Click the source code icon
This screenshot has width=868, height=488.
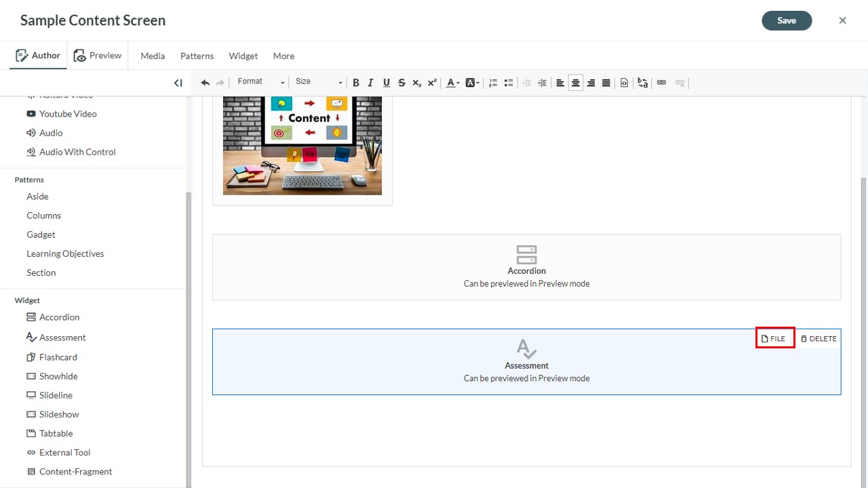click(x=625, y=83)
